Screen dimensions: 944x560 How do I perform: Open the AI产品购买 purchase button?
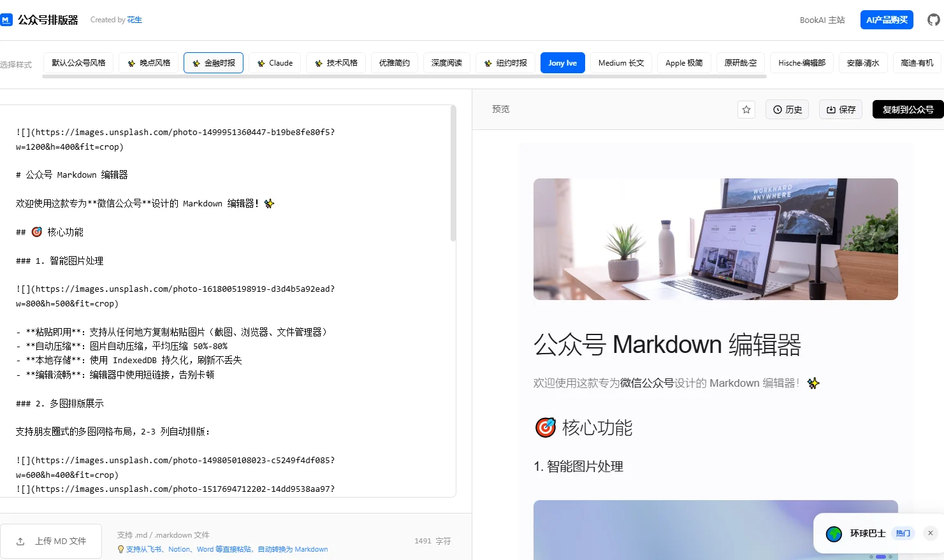(x=886, y=20)
